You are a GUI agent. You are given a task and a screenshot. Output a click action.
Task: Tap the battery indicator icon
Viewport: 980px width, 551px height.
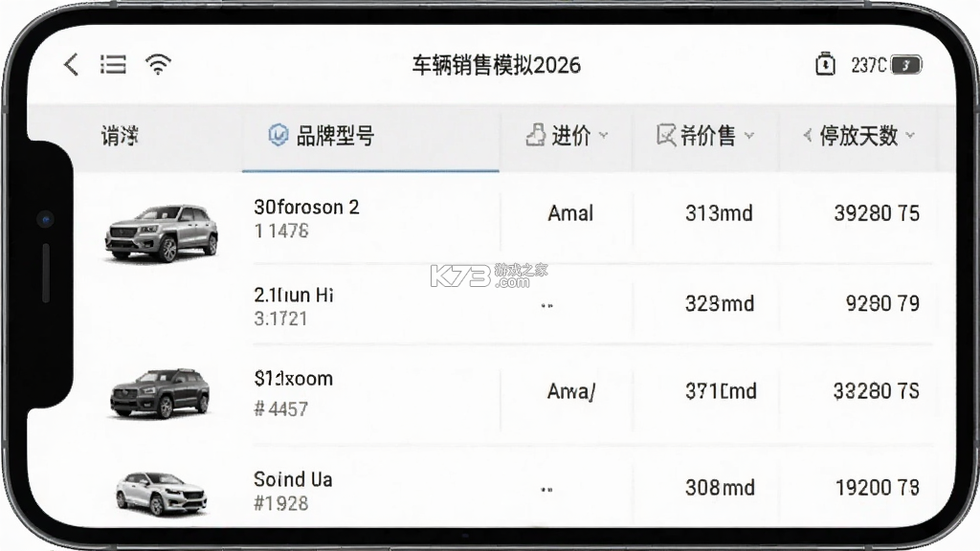click(x=906, y=65)
